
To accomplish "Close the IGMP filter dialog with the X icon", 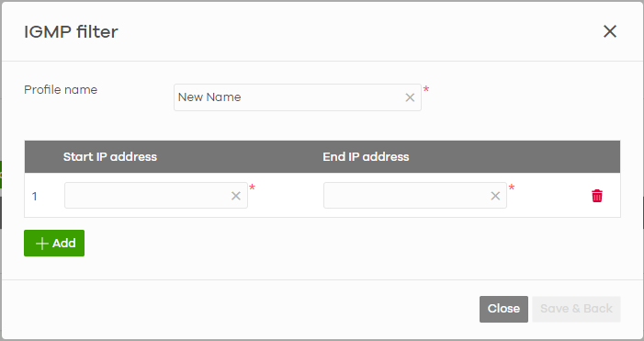I will (610, 31).
